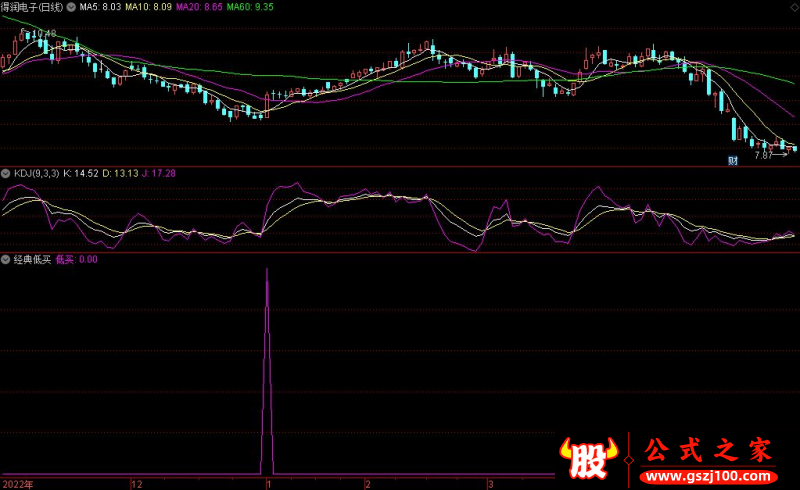Click the 公式之家 brand text
This screenshot has width=800, height=490.
pos(708,449)
